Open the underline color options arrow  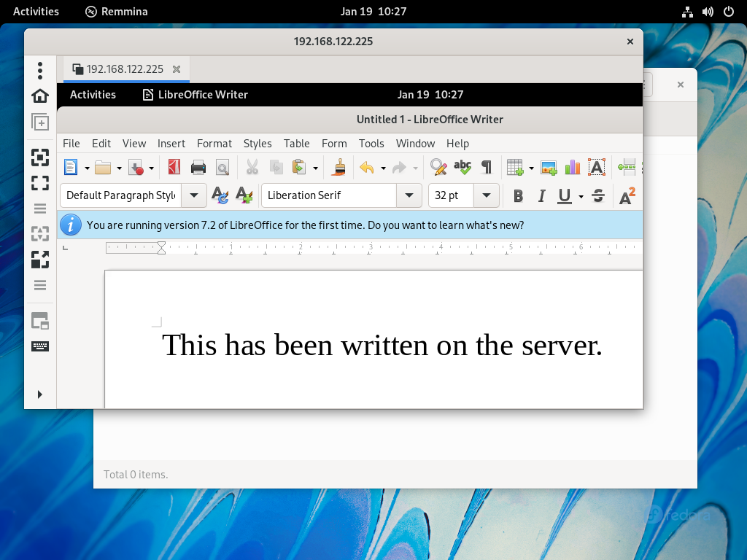581,195
